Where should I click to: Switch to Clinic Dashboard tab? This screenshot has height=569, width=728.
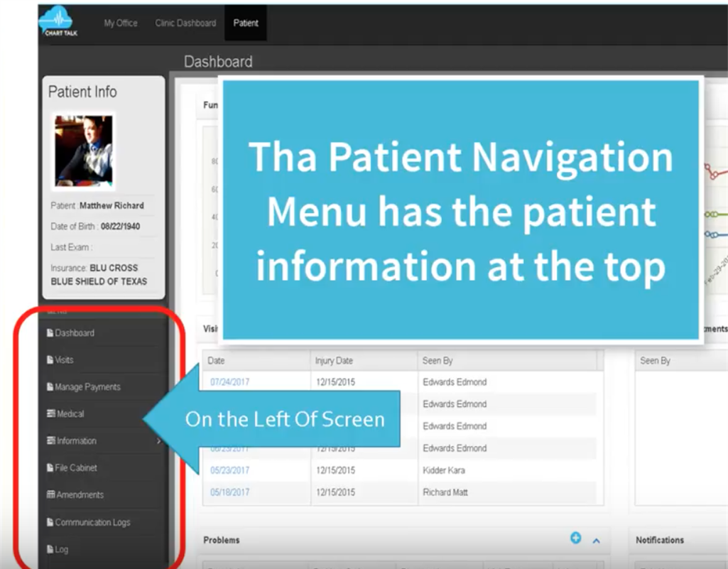(185, 23)
